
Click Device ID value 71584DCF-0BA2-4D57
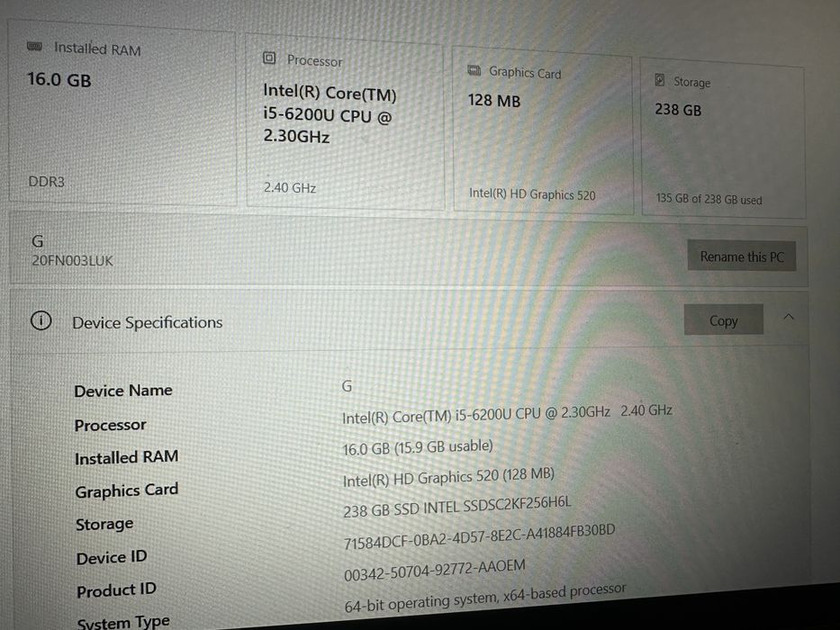point(479,536)
